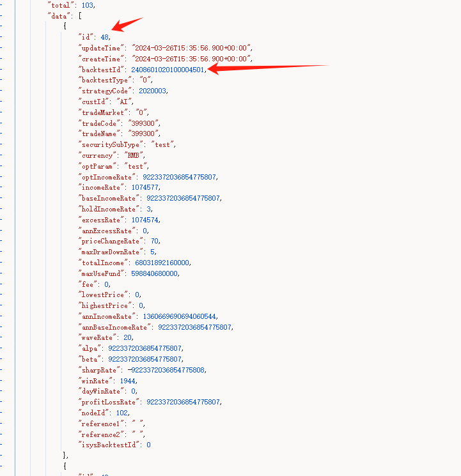
Task: Click maxDrawDownRate value 5
Action: tap(153, 252)
